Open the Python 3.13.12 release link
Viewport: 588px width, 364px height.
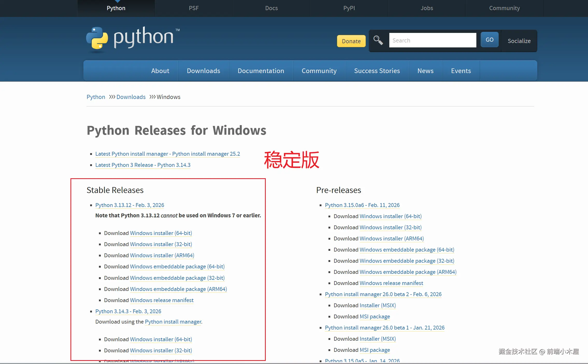(130, 205)
